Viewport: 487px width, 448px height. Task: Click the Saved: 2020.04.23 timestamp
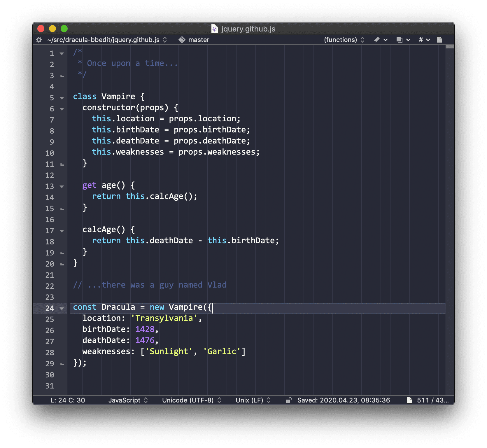coord(344,400)
